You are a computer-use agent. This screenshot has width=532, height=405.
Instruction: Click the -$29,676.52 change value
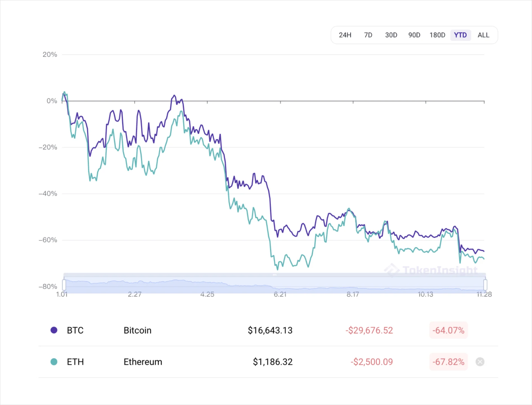point(369,330)
